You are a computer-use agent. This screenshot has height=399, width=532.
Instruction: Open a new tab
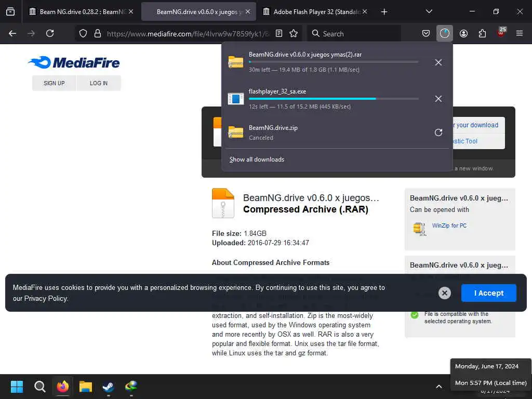pyautogui.click(x=384, y=12)
